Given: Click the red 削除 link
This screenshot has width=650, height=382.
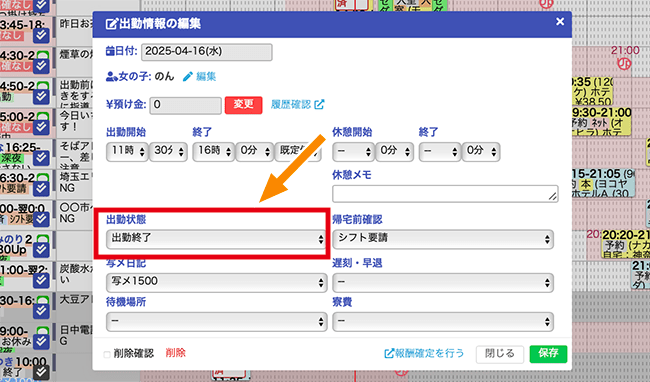Looking at the screenshot, I should point(175,353).
